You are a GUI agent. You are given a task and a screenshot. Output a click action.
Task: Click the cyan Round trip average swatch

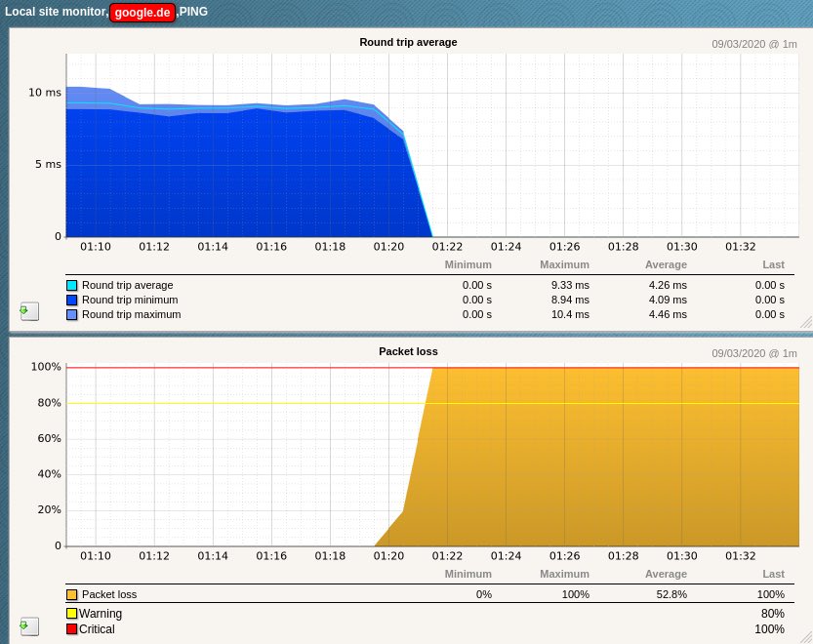(x=71, y=285)
